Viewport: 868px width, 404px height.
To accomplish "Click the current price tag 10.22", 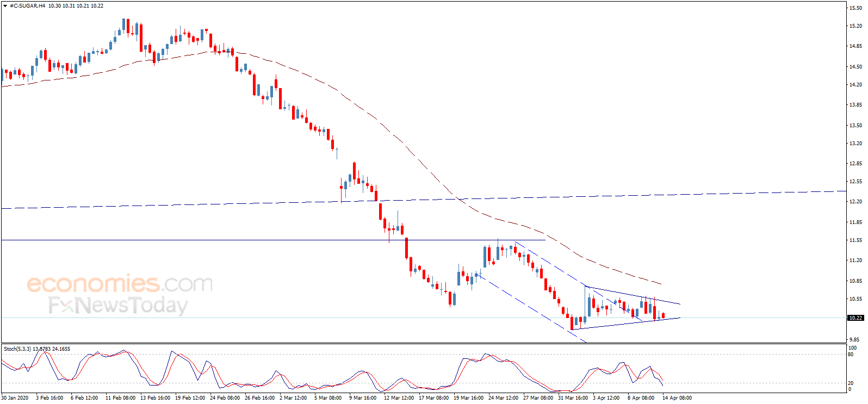I will 855,318.
